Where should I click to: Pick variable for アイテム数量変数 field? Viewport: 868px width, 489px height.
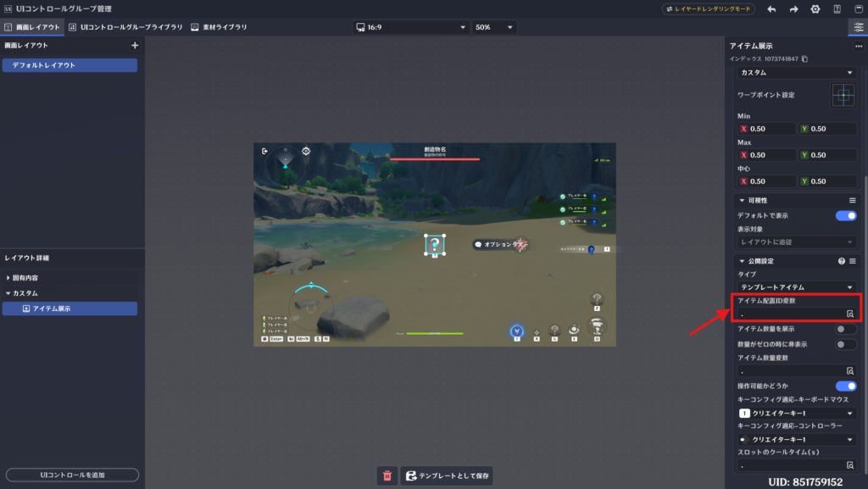pos(850,370)
